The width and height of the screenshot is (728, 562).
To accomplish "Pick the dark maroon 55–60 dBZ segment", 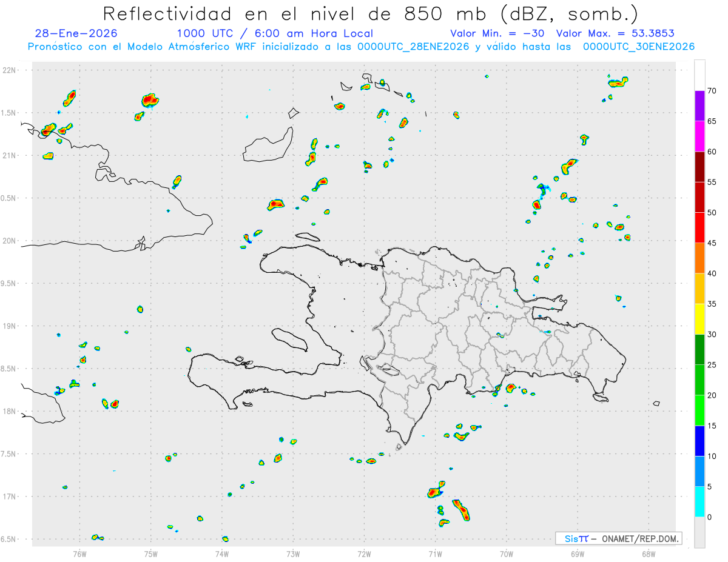I will [699, 167].
